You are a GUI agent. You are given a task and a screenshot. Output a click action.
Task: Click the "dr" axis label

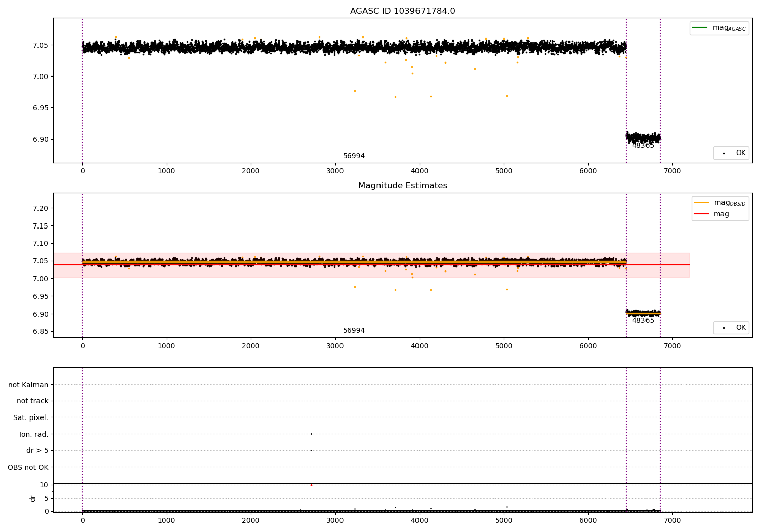pyautogui.click(x=33, y=498)
